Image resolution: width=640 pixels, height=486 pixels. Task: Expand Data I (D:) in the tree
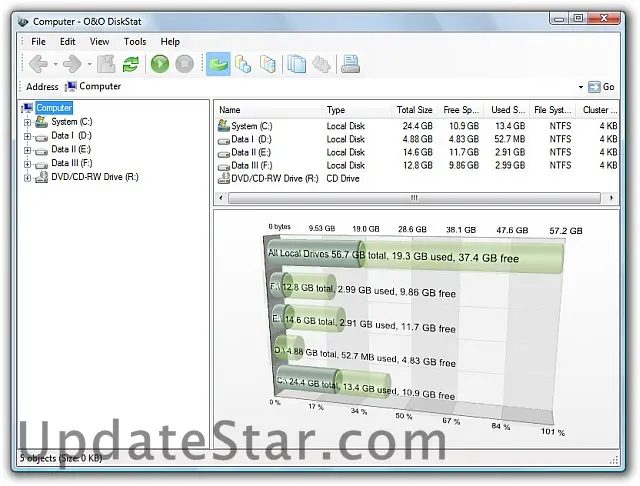coord(27,136)
